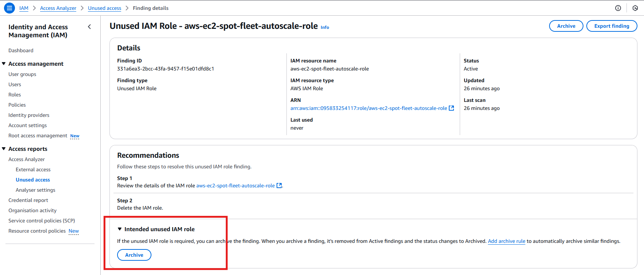Collapse the Intended unused IAM role section
Viewport: 644px width, 275px height.
[x=119, y=229]
